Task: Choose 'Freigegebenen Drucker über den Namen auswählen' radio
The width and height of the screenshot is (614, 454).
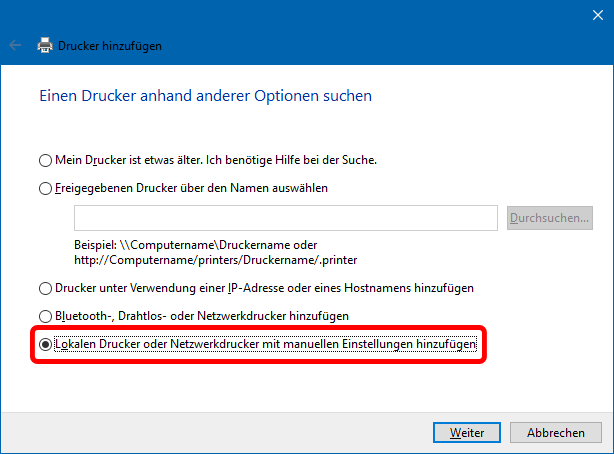Action: click(x=44, y=188)
